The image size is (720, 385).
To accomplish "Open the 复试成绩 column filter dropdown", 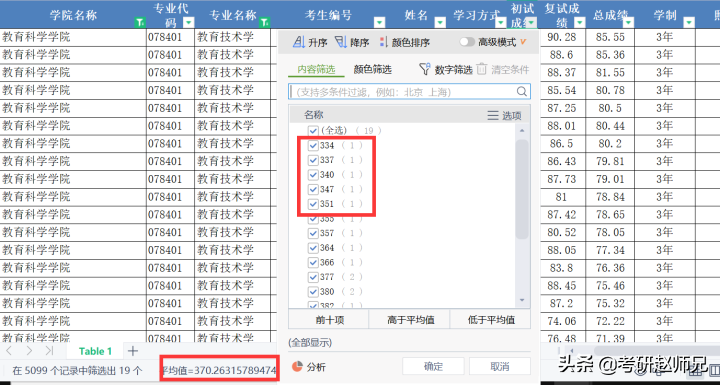I will click(x=580, y=23).
